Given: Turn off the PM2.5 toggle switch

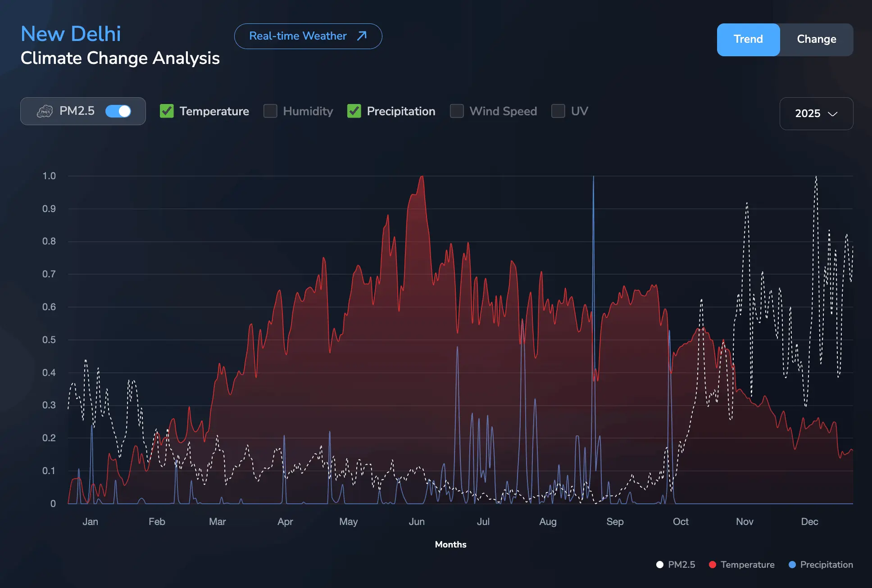Looking at the screenshot, I should coord(118,111).
